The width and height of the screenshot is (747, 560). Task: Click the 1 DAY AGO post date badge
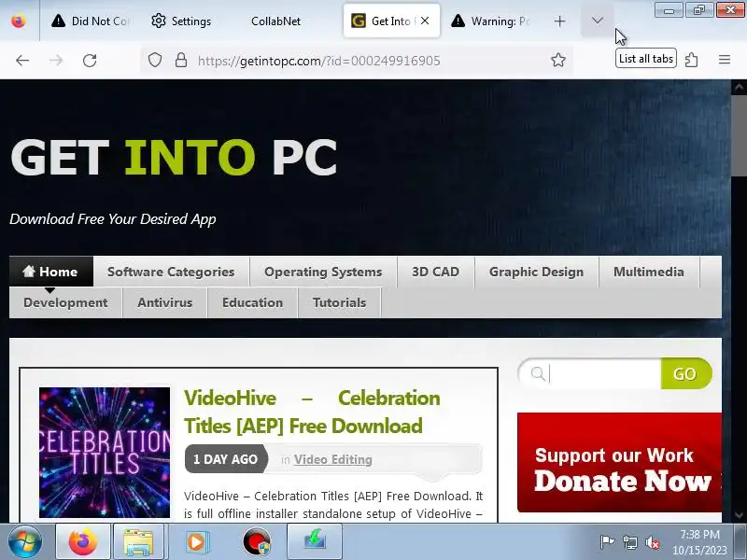tap(226, 459)
